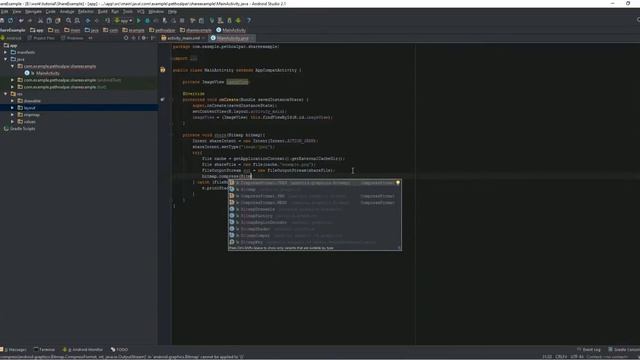640x360 pixels.
Task: Open the Help menu
Action: tap(172, 12)
